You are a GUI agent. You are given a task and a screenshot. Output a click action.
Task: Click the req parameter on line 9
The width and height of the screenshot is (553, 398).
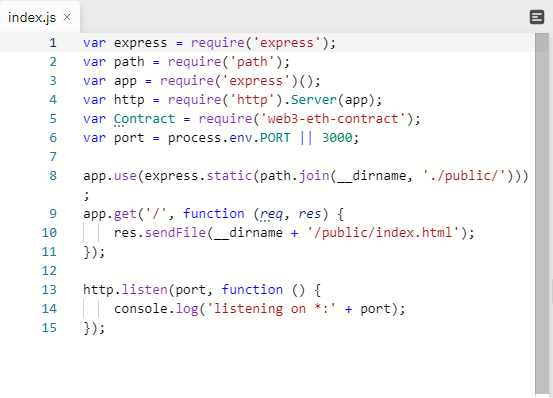click(271, 214)
